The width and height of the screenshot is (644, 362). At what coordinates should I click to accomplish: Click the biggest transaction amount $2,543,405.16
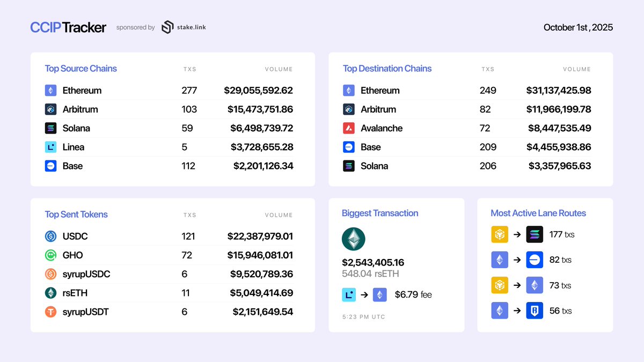click(373, 263)
